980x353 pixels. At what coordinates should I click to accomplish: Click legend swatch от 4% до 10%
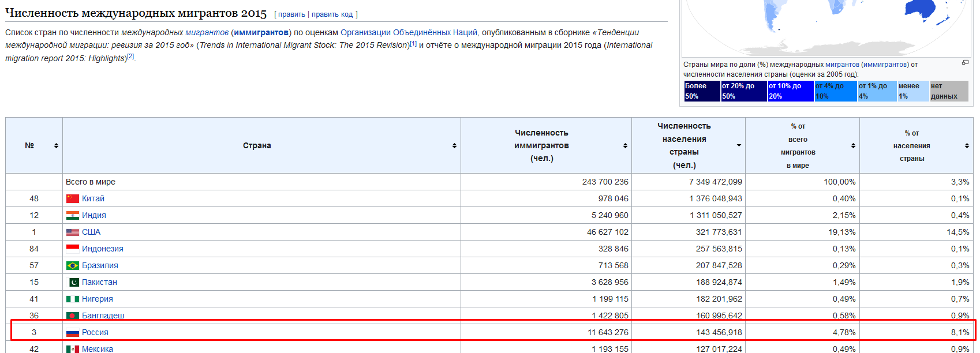[x=835, y=91]
